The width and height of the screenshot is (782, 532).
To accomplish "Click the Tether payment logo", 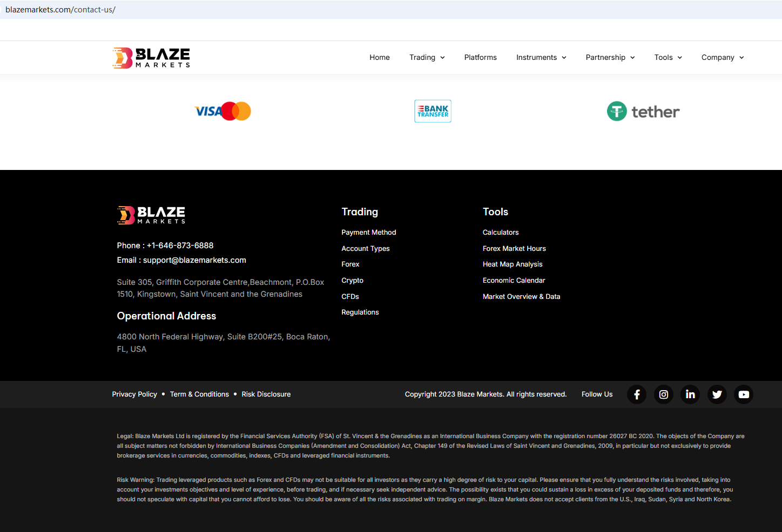I will coord(643,112).
